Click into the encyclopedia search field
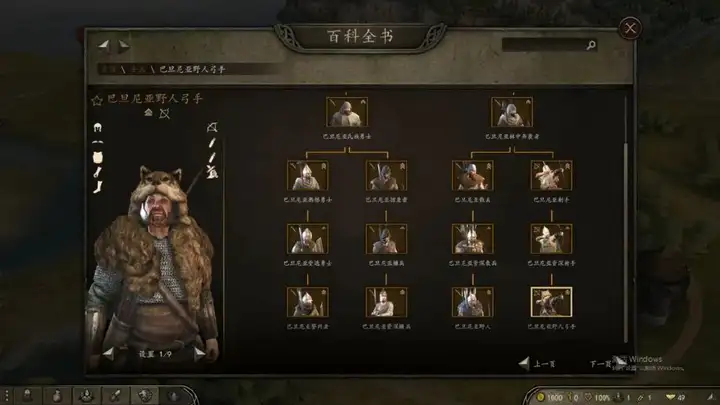The height and width of the screenshot is (405, 720). (x=545, y=45)
